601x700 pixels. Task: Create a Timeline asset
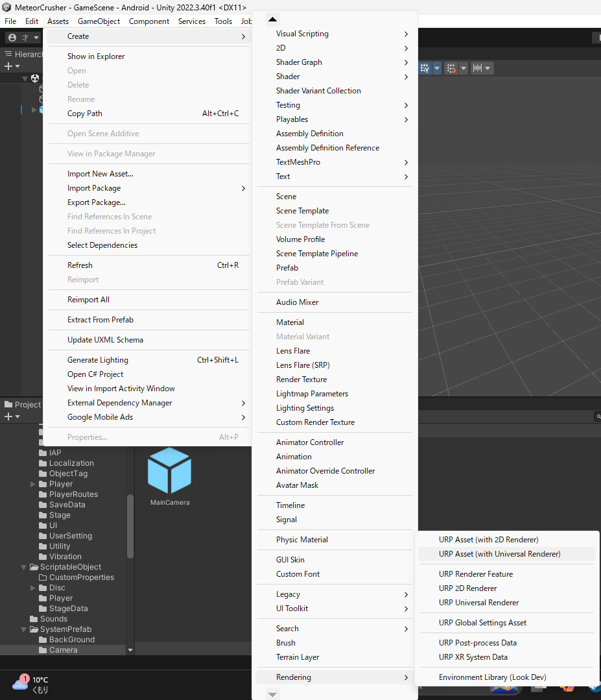335,505
